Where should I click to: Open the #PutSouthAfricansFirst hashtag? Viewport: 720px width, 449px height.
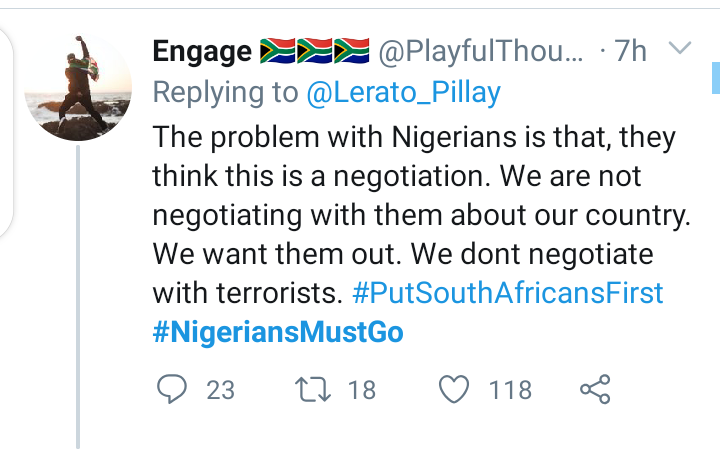pos(509,294)
